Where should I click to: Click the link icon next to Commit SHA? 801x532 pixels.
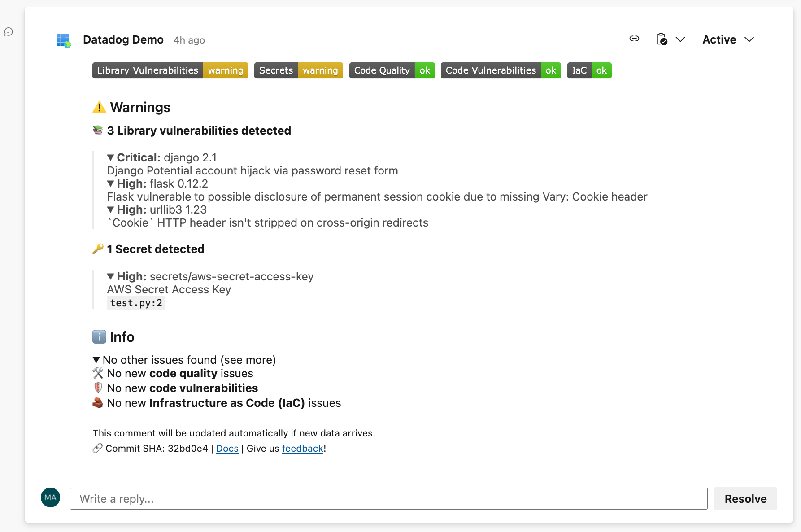pyautogui.click(x=97, y=448)
